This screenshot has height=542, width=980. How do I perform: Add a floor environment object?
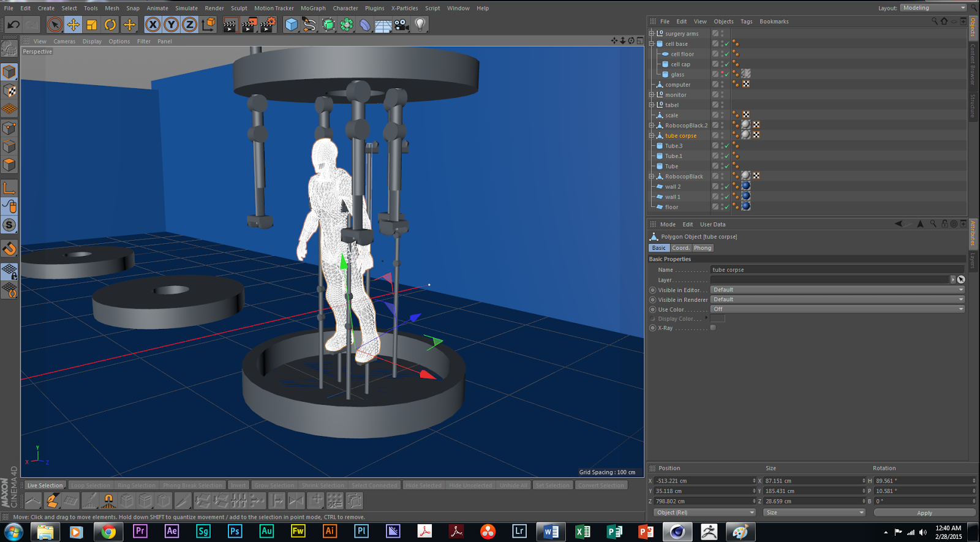(x=383, y=24)
